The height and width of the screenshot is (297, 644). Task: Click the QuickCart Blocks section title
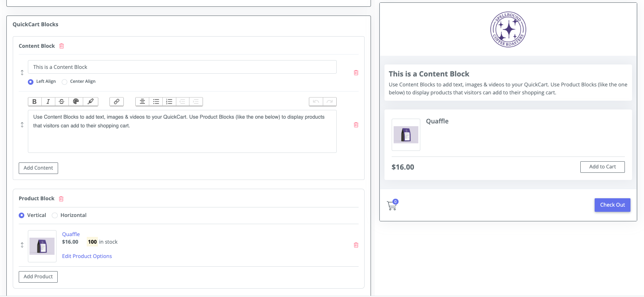(x=35, y=24)
